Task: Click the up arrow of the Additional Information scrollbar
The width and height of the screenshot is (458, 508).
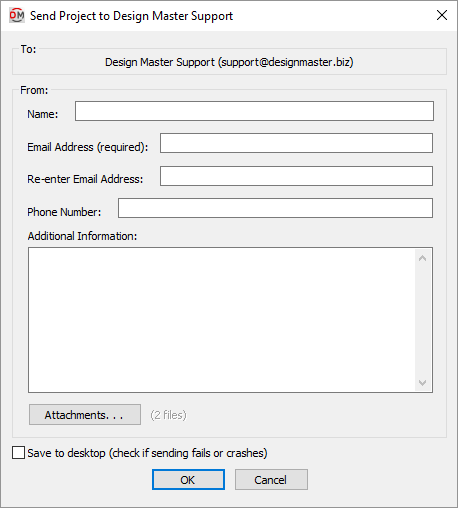Action: [422, 258]
